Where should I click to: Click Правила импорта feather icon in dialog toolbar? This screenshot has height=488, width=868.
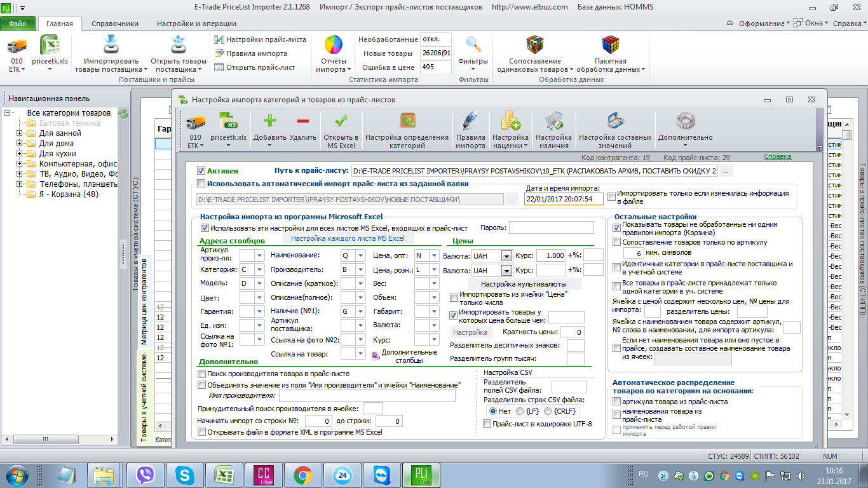[x=470, y=121]
